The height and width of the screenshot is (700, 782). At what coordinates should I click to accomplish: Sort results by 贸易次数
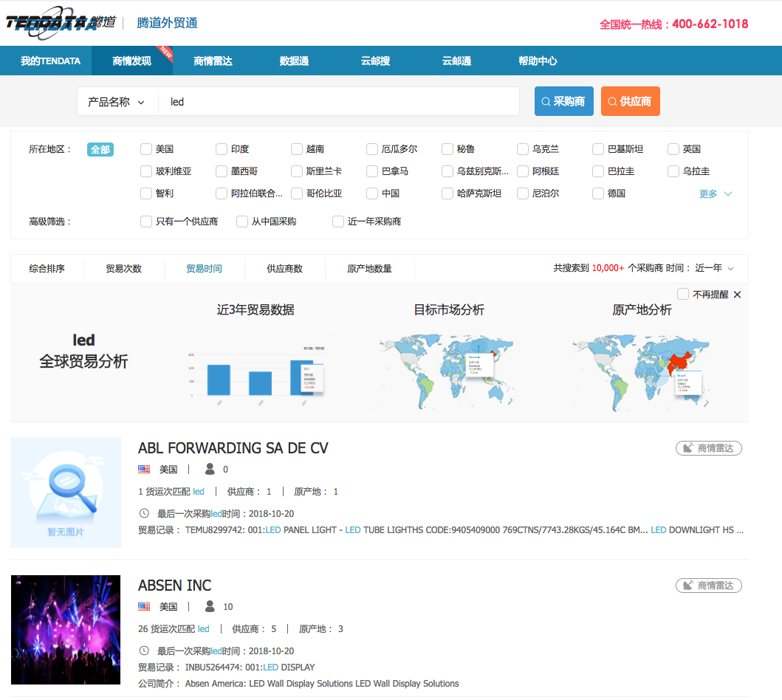(x=123, y=269)
